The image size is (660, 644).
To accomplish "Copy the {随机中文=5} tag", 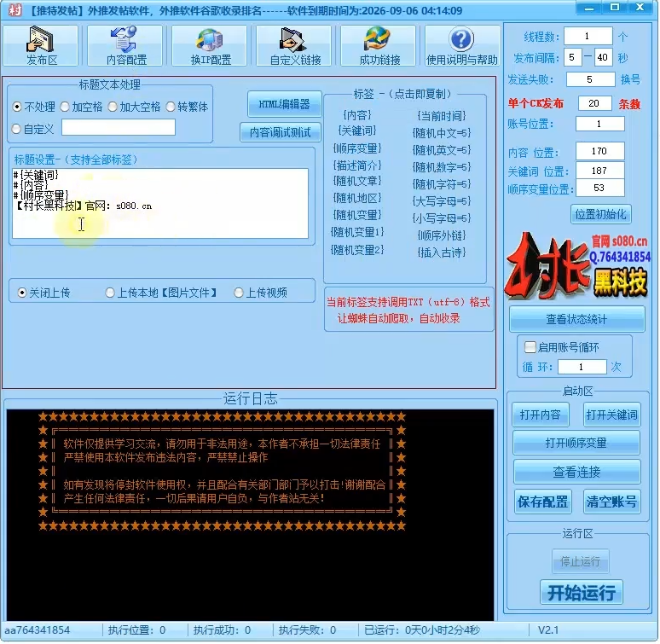I will coord(442,133).
